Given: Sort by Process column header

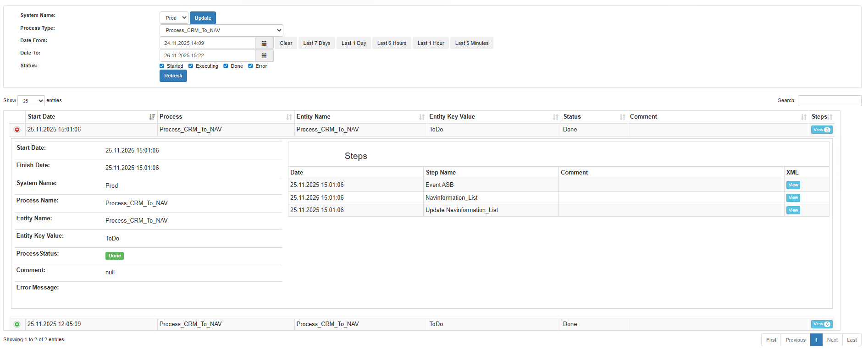Looking at the screenshot, I should pos(225,117).
